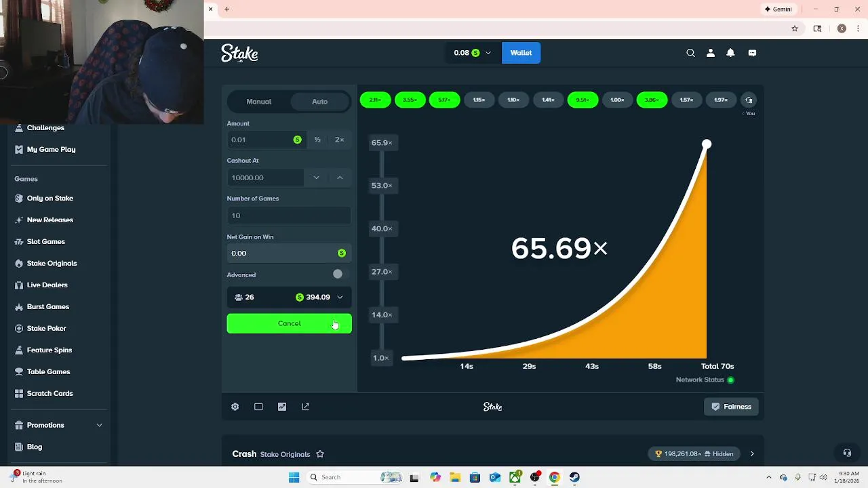Open live stats chart icon
Viewport: 868px width, 488px height.
(282, 407)
